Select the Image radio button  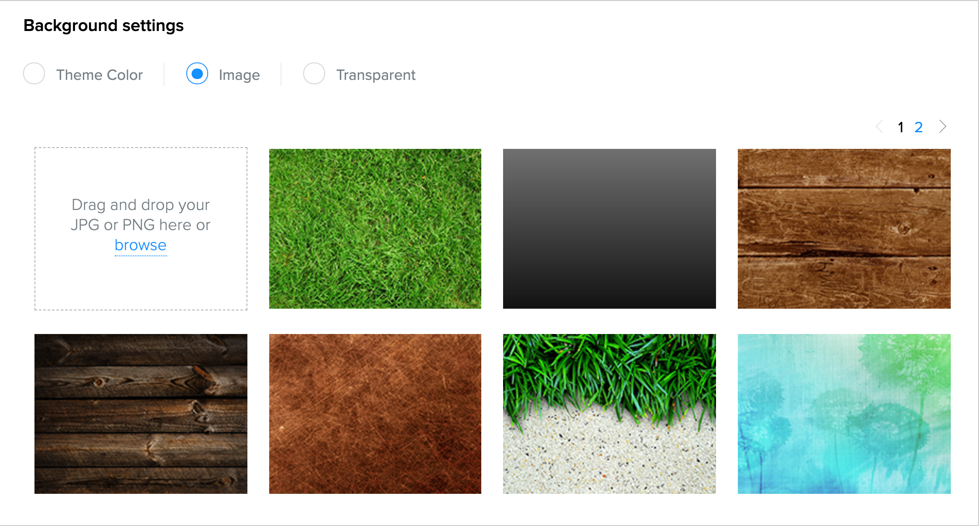[x=197, y=74]
